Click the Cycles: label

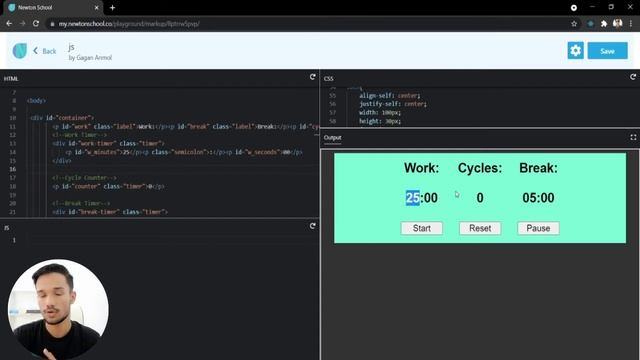[480, 168]
